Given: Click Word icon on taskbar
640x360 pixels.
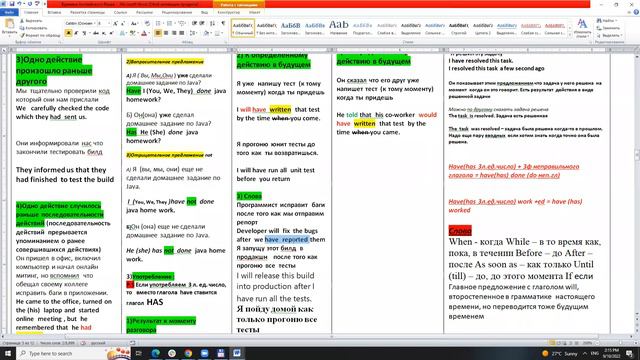Looking at the screenshot, I should (237, 353).
